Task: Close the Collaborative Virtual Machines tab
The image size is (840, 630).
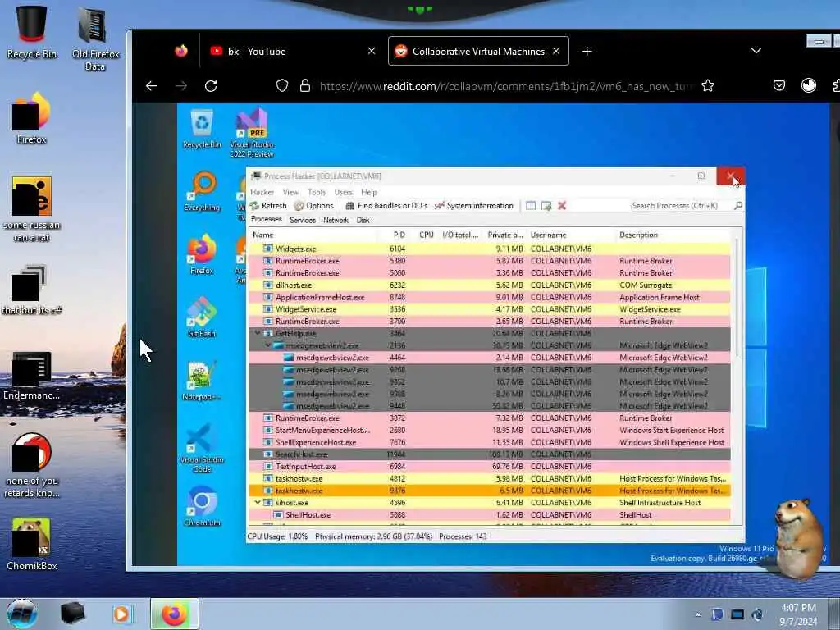Action: 556,51
